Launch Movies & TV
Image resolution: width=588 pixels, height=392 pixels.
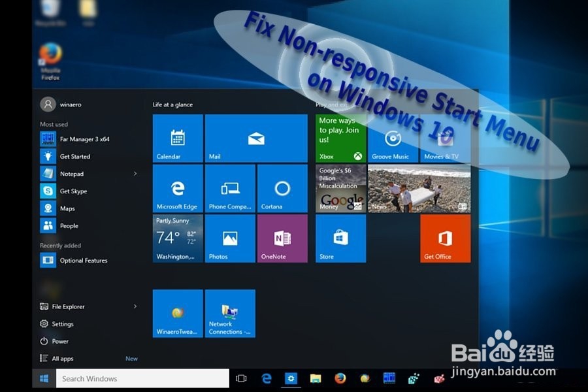[x=444, y=138]
